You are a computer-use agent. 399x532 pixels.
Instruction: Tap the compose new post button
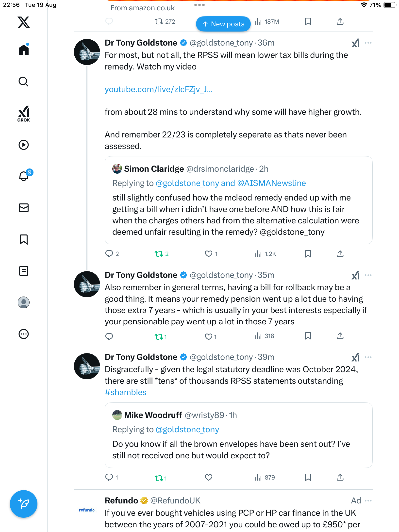tap(24, 504)
